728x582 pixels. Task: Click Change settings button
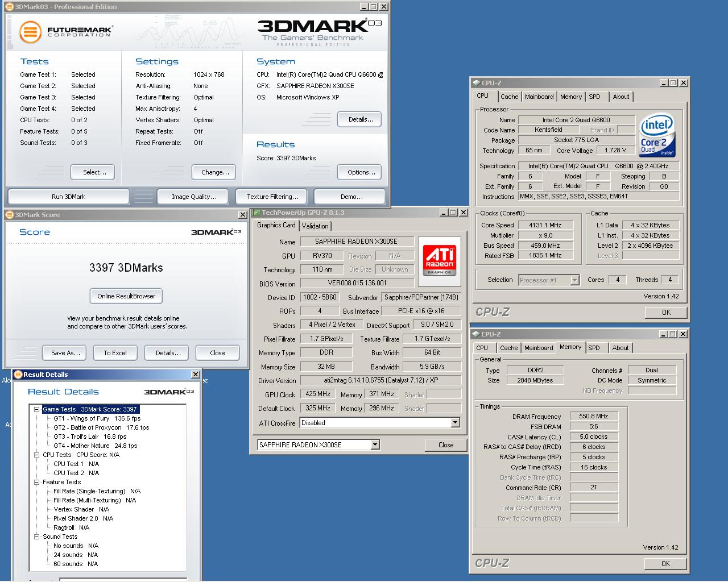pos(214,172)
